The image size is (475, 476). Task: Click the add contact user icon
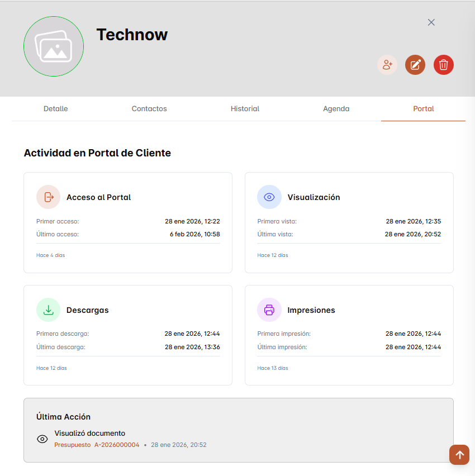click(x=387, y=65)
